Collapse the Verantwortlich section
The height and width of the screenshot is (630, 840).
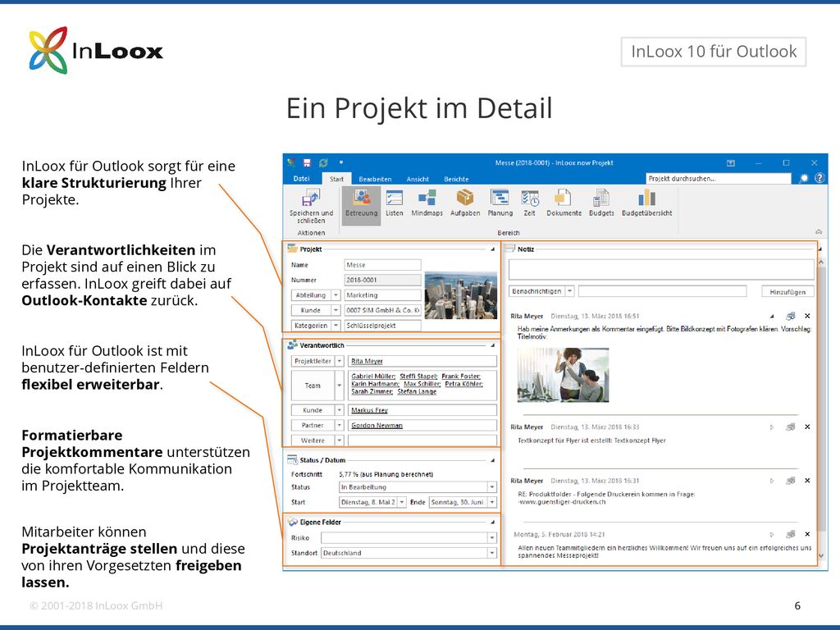tap(492, 345)
